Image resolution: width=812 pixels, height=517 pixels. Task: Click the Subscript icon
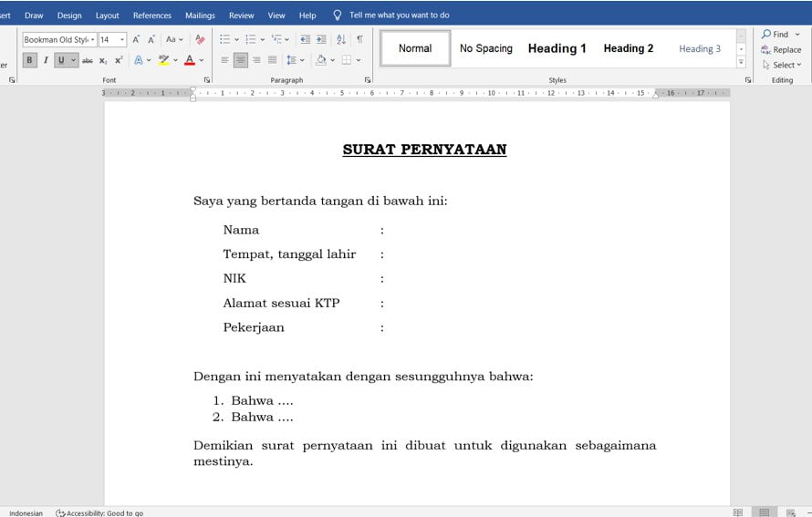tap(103, 60)
